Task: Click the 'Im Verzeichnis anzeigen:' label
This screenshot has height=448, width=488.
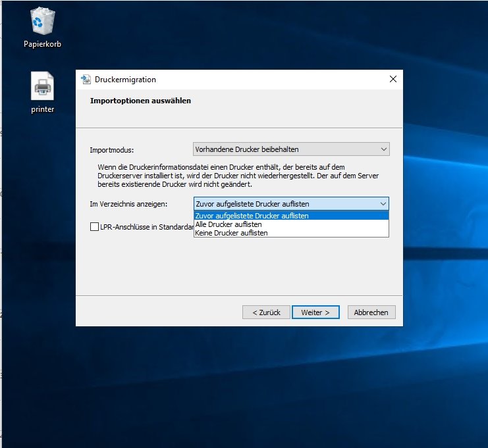Action: (x=128, y=204)
